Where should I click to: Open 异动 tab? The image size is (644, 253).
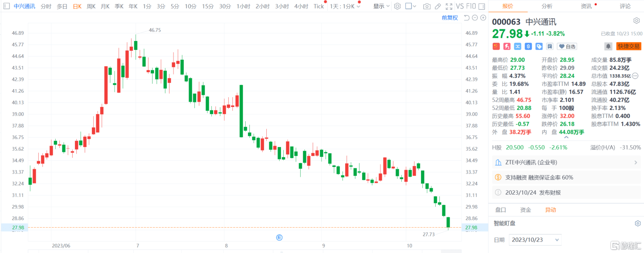click(550, 210)
